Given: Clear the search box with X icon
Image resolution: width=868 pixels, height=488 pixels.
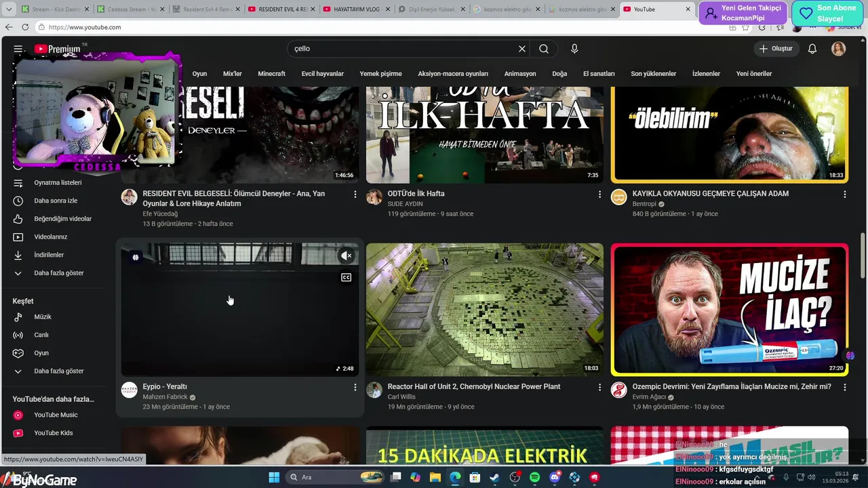Looking at the screenshot, I should 522,49.
